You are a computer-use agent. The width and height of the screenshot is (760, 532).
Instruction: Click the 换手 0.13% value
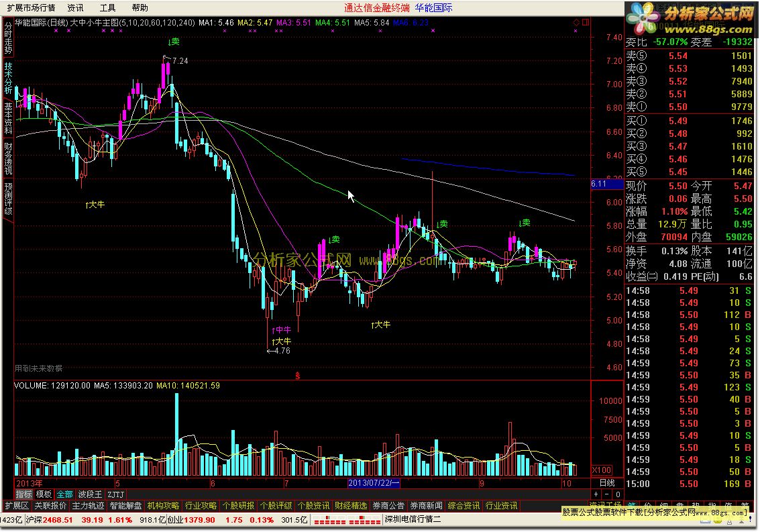(675, 251)
